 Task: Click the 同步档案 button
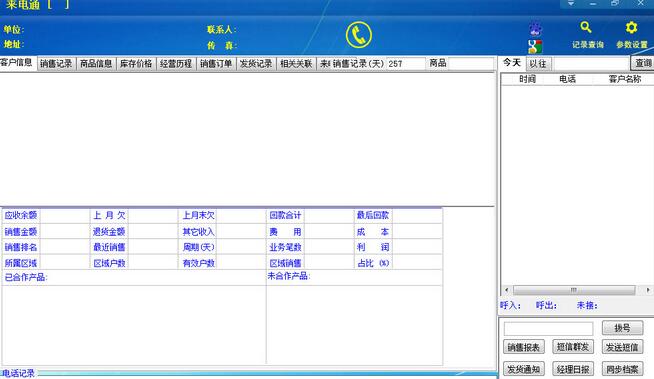pyautogui.click(x=622, y=369)
